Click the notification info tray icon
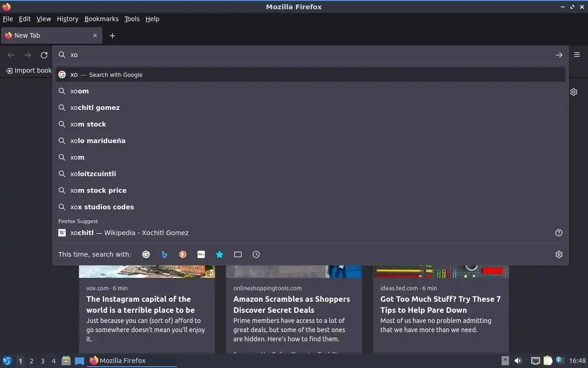Image resolution: width=588 pixels, height=368 pixels. coord(560,360)
